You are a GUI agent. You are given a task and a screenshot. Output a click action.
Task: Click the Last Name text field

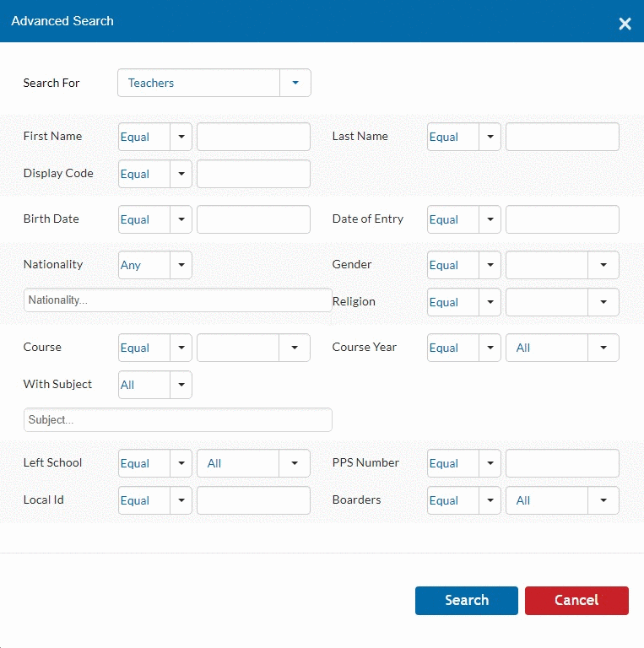[x=562, y=137]
